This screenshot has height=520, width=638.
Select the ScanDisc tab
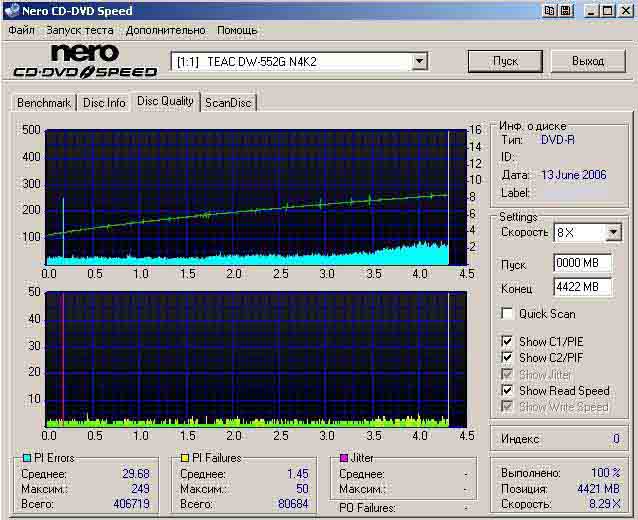pyautogui.click(x=228, y=103)
